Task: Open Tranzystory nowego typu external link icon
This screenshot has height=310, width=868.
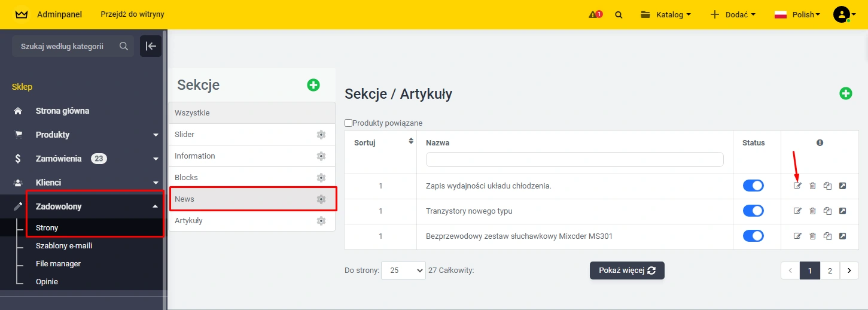Action: tap(842, 211)
